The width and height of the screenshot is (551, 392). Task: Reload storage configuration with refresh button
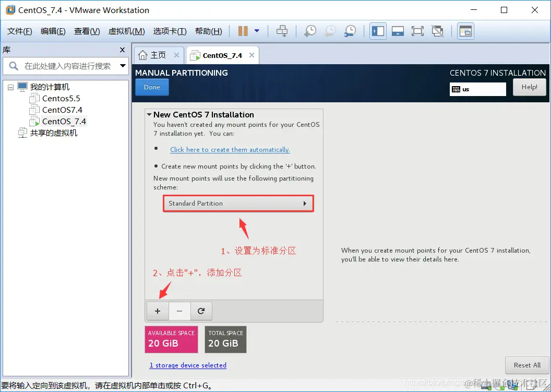201,311
